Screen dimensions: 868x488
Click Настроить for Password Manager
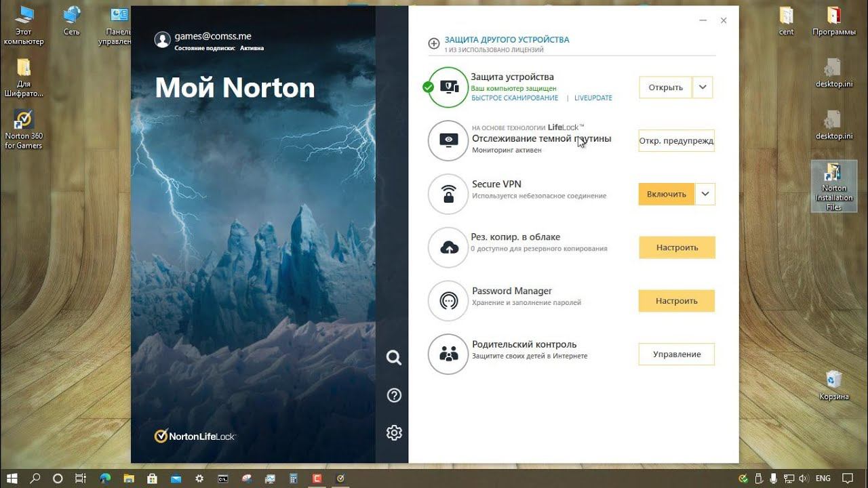(x=677, y=301)
